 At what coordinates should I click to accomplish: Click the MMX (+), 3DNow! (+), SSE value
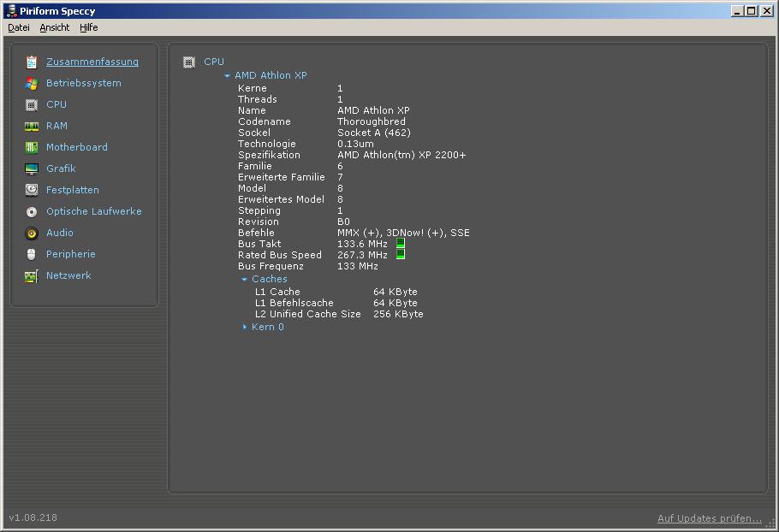(x=403, y=233)
